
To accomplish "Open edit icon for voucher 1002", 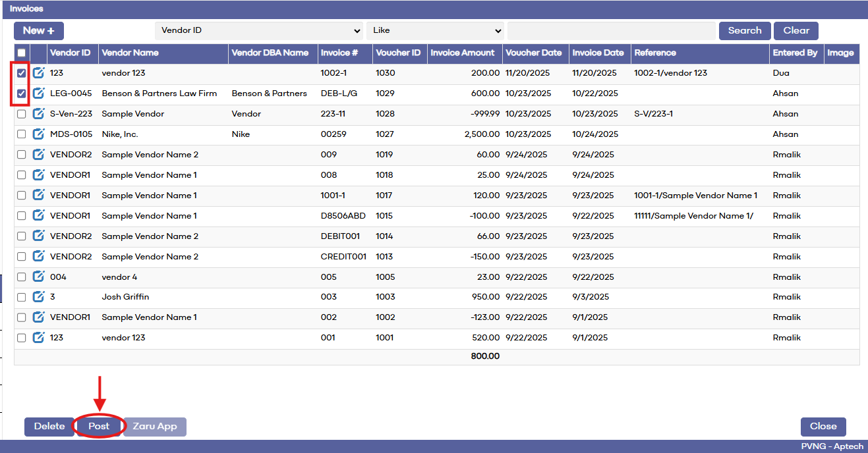I will 39,317.
